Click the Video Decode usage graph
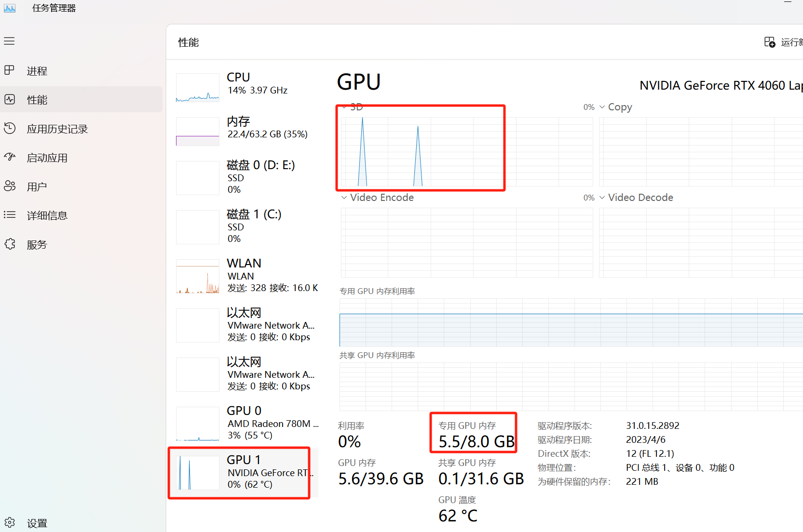This screenshot has width=803, height=532. (701, 242)
